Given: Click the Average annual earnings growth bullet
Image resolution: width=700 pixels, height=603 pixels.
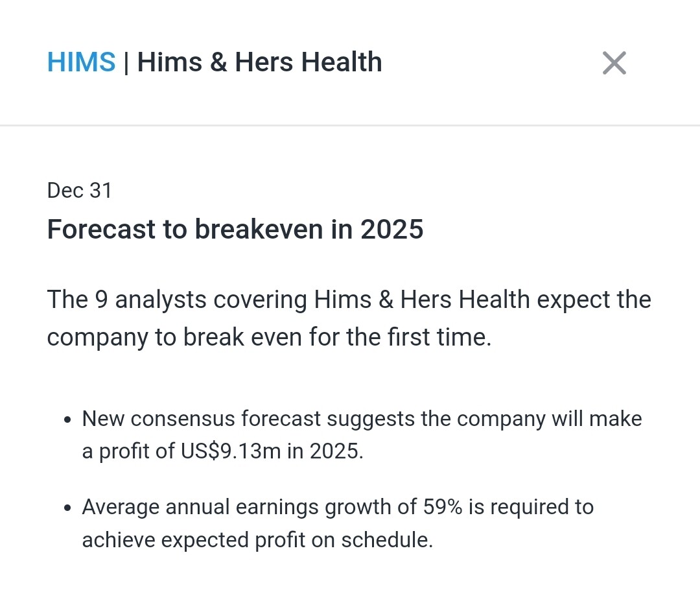Looking at the screenshot, I should pyautogui.click(x=337, y=523).
